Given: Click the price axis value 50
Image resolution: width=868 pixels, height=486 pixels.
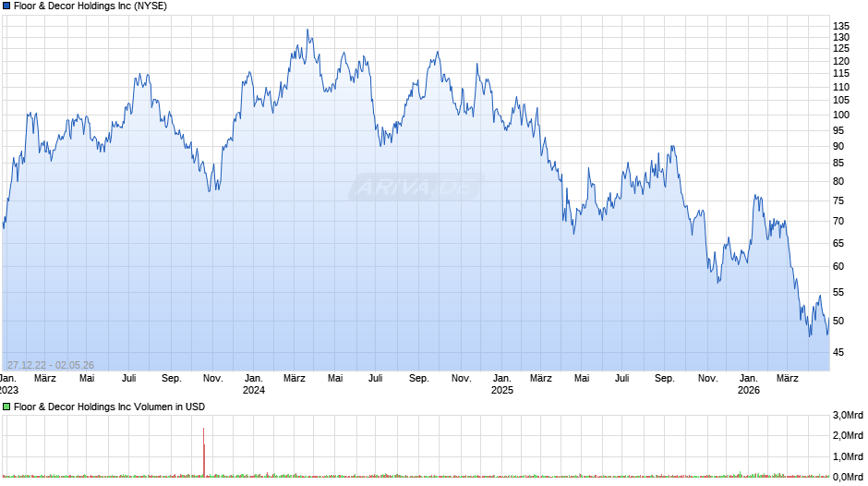Looking at the screenshot, I should 838,321.
